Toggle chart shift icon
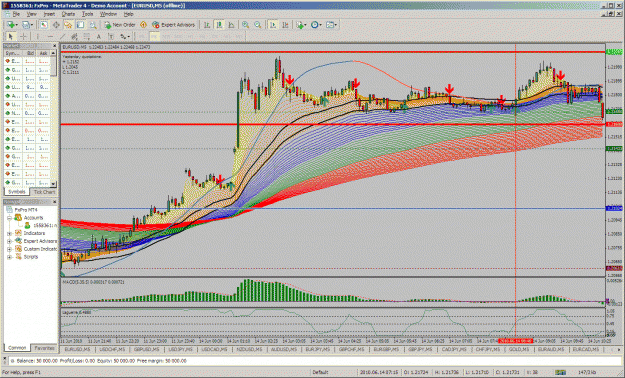The image size is (625, 378). click(285, 25)
